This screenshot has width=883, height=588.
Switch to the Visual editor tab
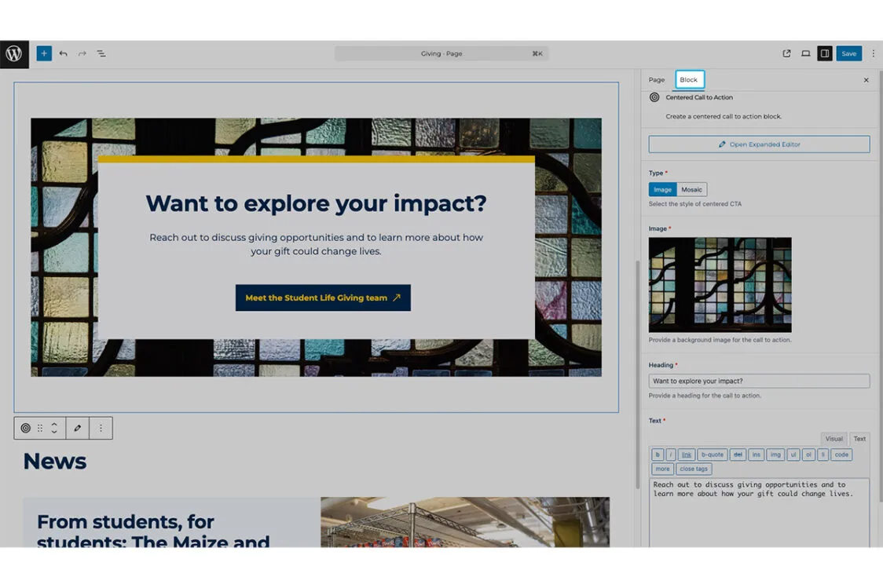[834, 438]
